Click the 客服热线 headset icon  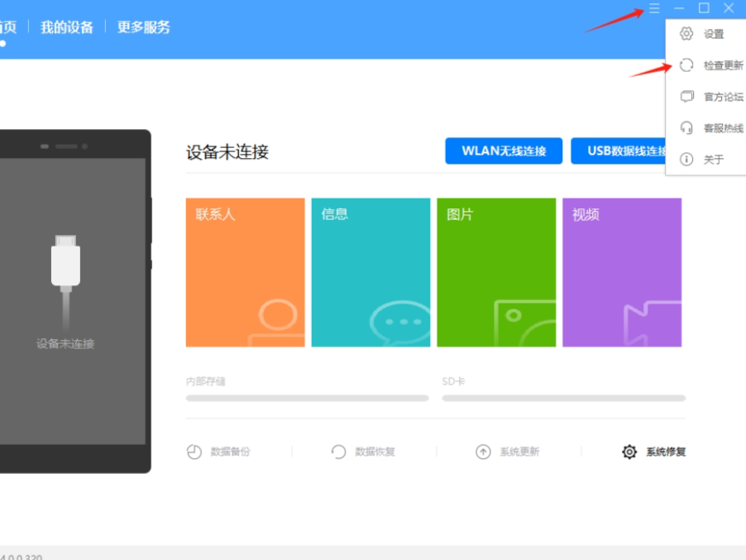tap(686, 128)
